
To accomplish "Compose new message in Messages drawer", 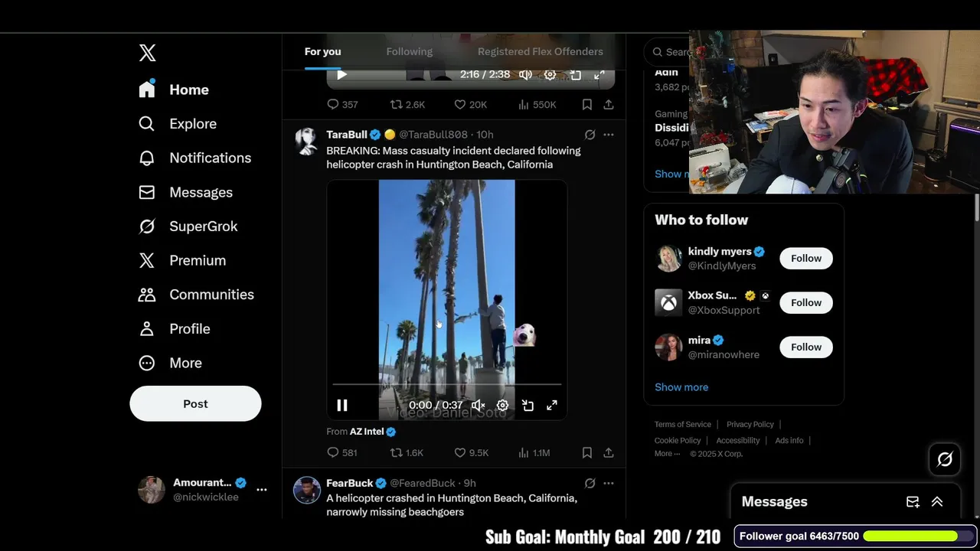I will 913,502.
